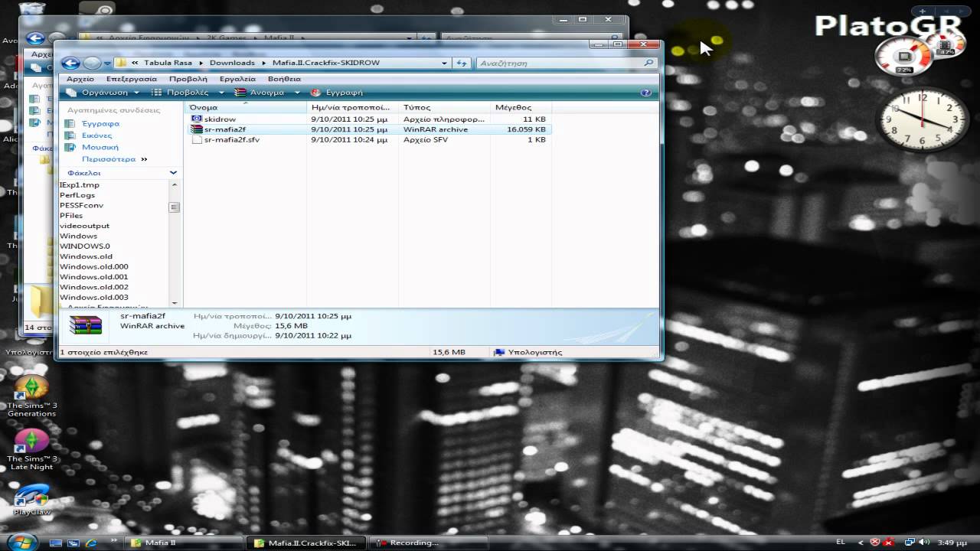Refresh the Mafia.II.Crackfix-SKIDROW folder view
Image resolution: width=980 pixels, height=551 pixels.
[462, 64]
